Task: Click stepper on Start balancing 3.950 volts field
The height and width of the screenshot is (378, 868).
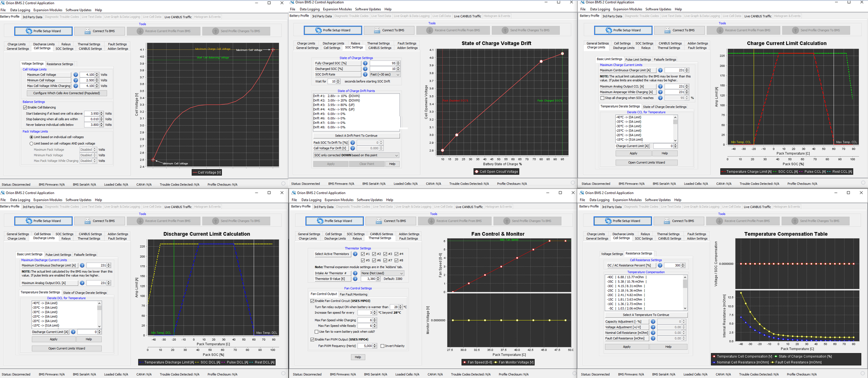Action: tap(101, 113)
